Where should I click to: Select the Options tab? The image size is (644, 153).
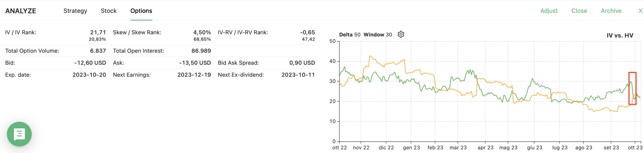click(x=141, y=11)
